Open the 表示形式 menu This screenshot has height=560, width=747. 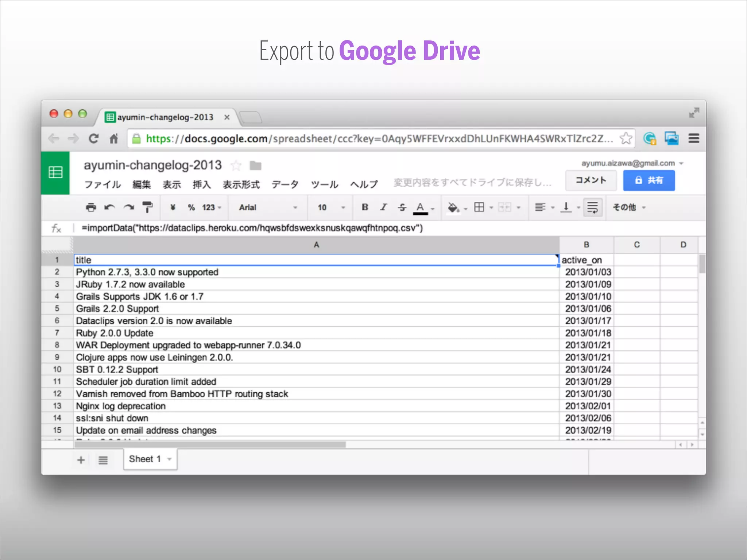click(x=241, y=184)
